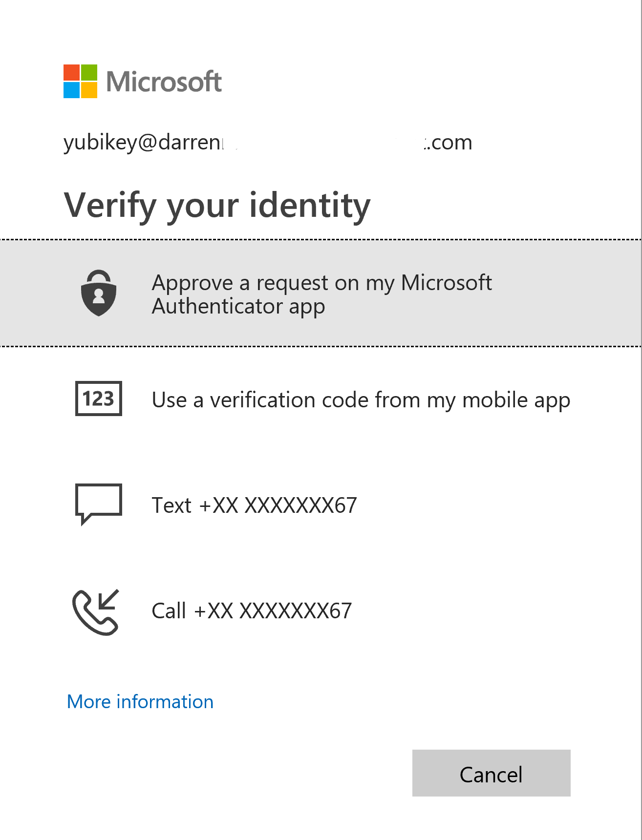Image resolution: width=642 pixels, height=840 pixels.
Task: Pick Call +XX XXXXXXX67 option label
Action: pos(252,611)
